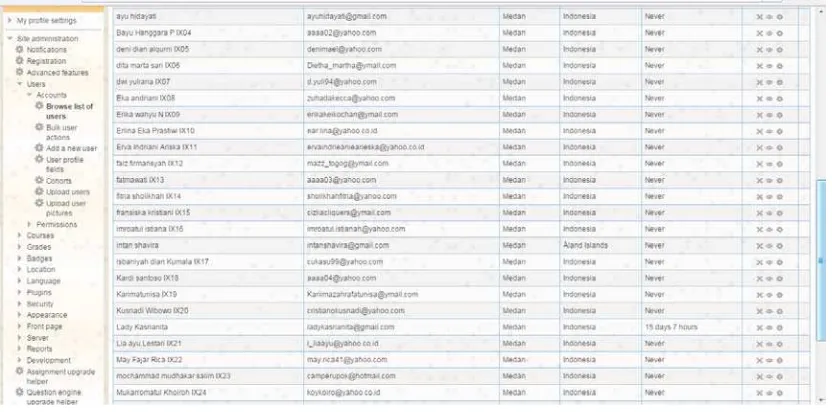The width and height of the screenshot is (832, 412).
Task: Edit Eka andriani IX08 with gear icon
Action: [x=779, y=99]
